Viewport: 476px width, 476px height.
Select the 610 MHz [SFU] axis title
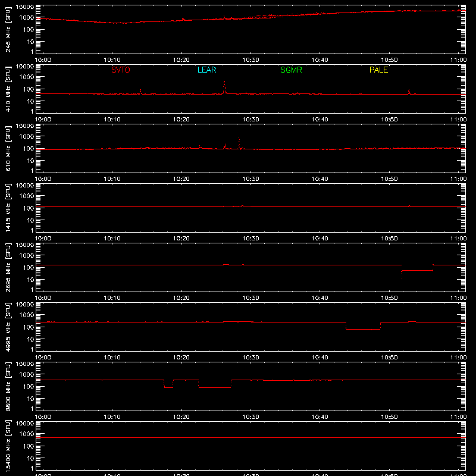point(8,148)
